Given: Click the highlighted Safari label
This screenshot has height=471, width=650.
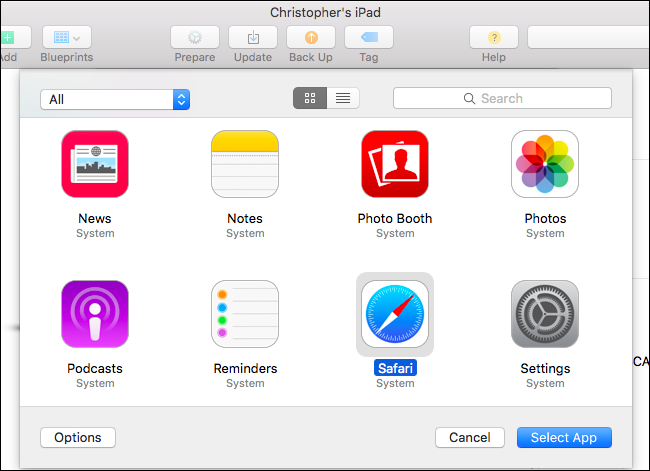Looking at the screenshot, I should coord(395,368).
